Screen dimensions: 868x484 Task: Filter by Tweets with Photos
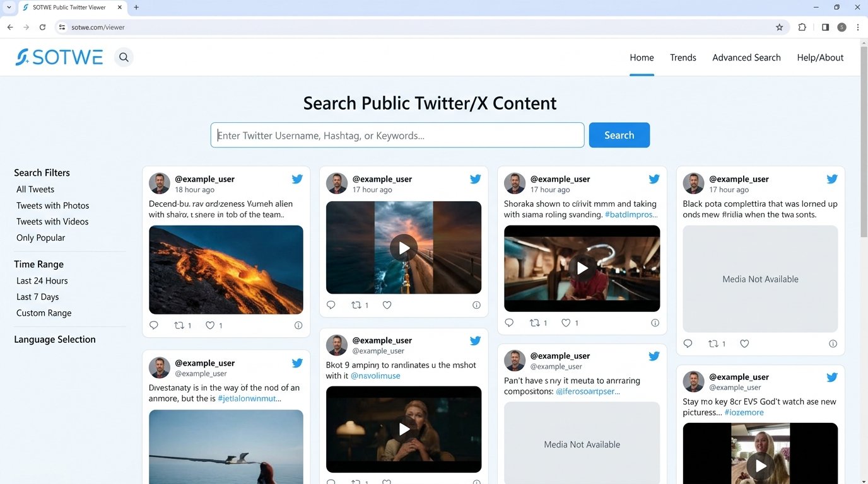click(x=53, y=205)
